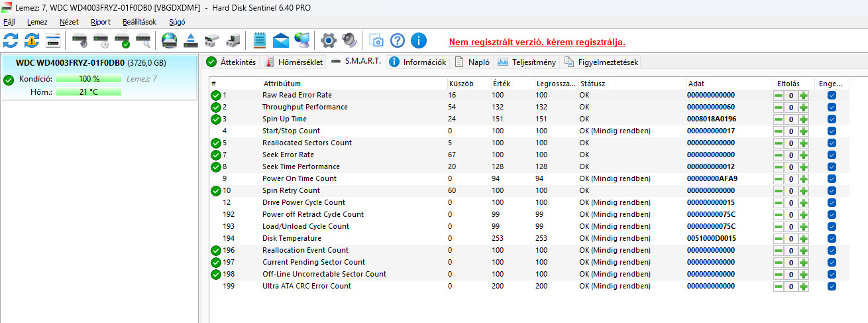Switch to the Hőmérséklet tab
This screenshot has width=868, height=323.
click(x=294, y=62)
